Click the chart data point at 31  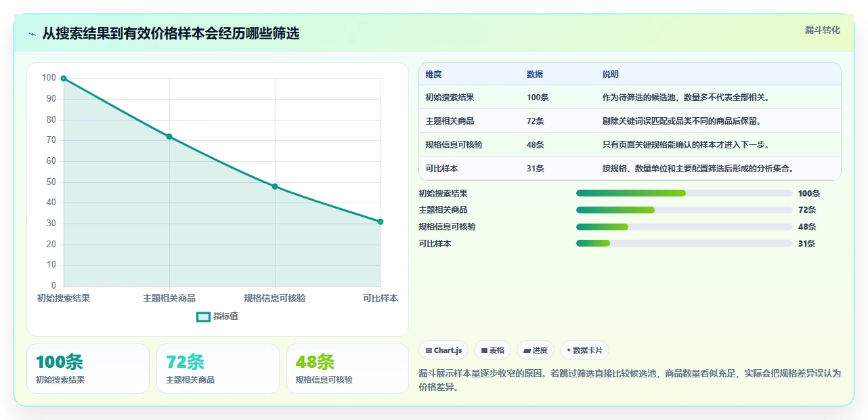tap(381, 222)
